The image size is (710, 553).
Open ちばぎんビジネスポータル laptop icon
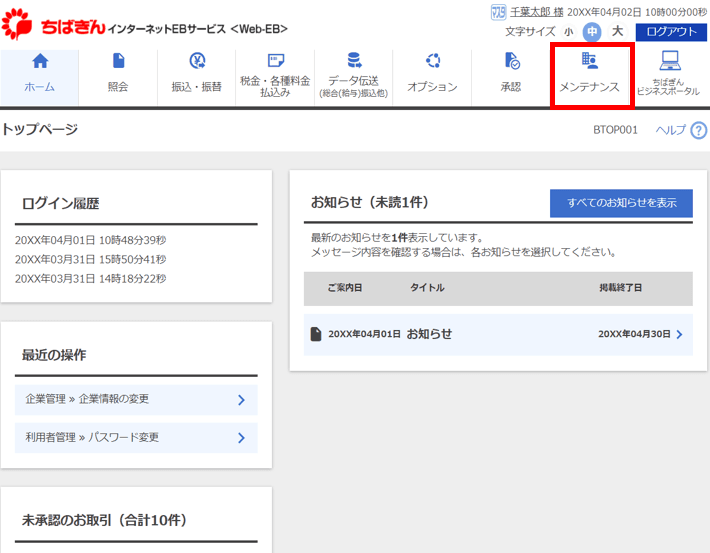(668, 61)
